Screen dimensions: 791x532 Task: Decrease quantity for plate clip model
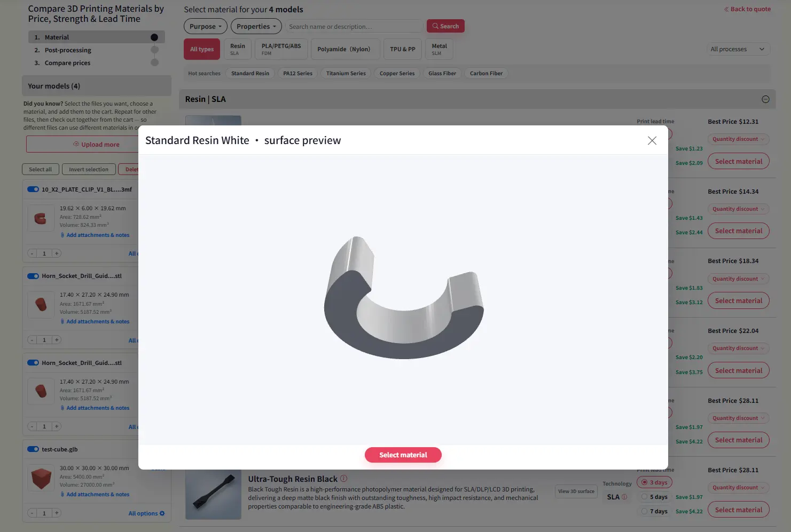click(x=32, y=253)
